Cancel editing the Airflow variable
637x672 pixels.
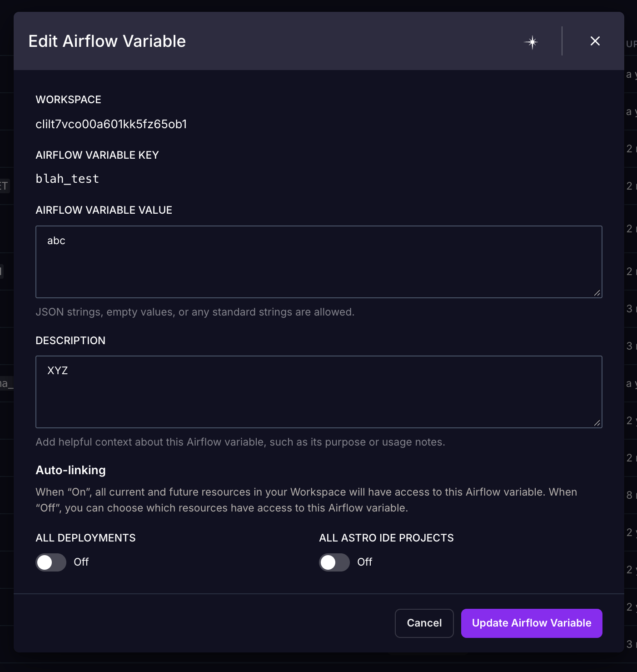click(x=424, y=623)
